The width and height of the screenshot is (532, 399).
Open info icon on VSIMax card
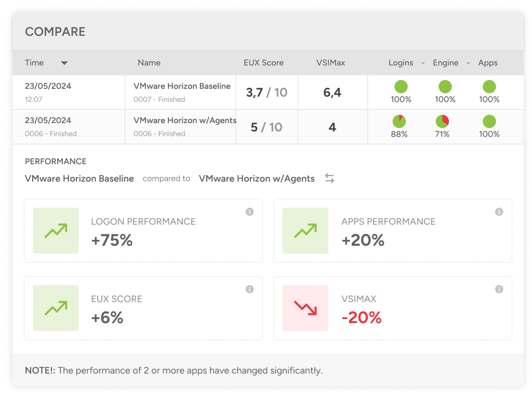[499, 289]
